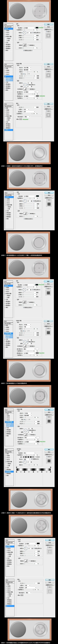Image resolution: width=58 pixels, height=644 pixels.
Task: Confirm step 11 Drop Shadow dialog with 确定
Action: [49, 193]
